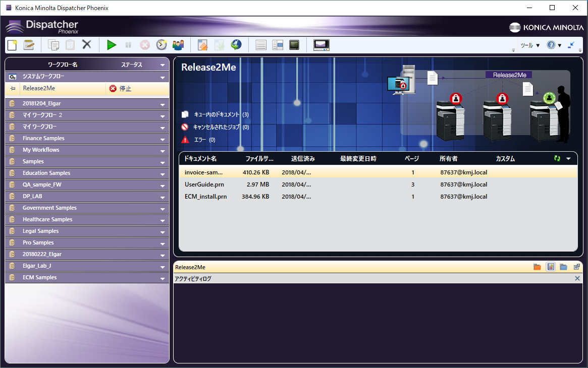Click the blue folder icon in Release2Me bar
Image resolution: width=588 pixels, height=368 pixels.
pos(563,267)
